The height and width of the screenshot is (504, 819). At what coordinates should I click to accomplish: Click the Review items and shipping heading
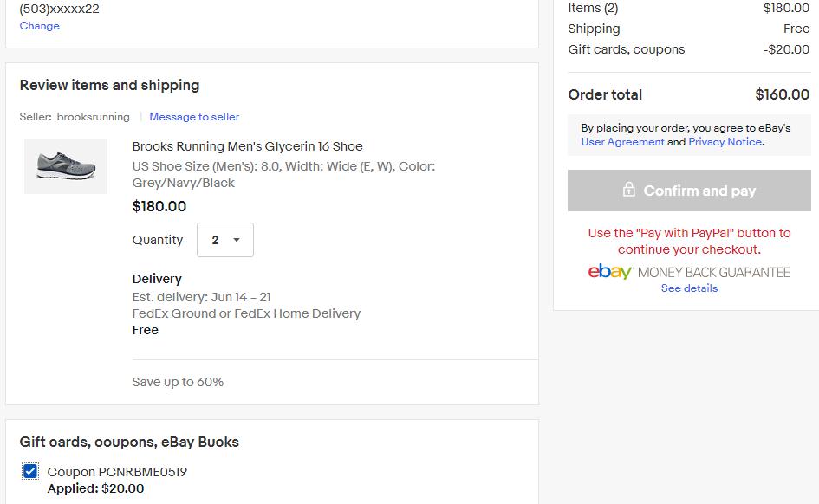click(110, 85)
